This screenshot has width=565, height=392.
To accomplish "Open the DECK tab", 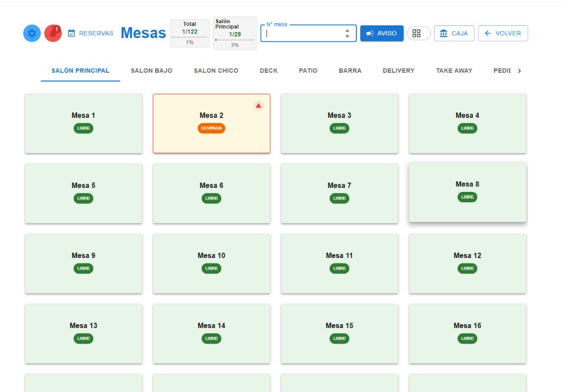I will (269, 71).
